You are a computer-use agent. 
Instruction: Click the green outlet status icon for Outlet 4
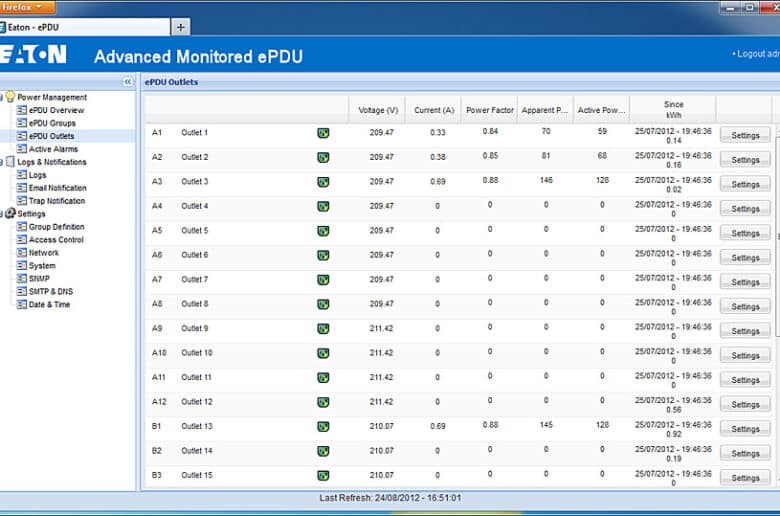coord(323,206)
